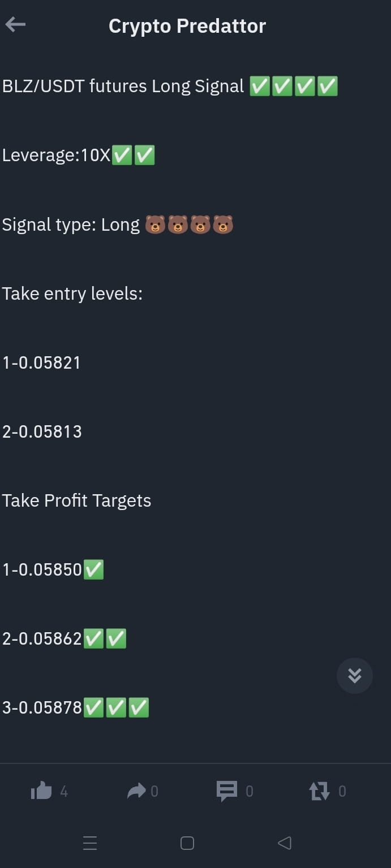Tap the speech bubble comment icon

pyautogui.click(x=228, y=791)
